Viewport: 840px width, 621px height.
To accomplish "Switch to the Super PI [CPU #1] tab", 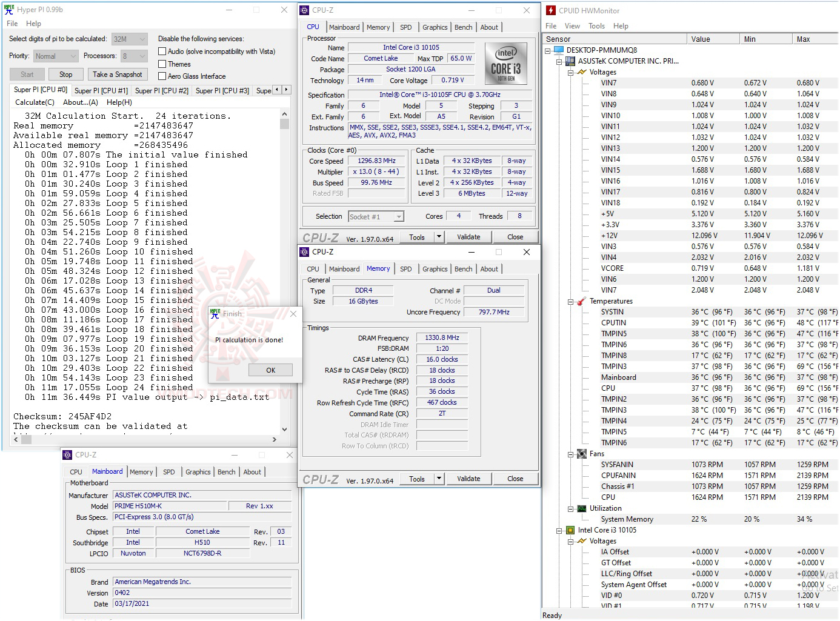I will tap(101, 91).
